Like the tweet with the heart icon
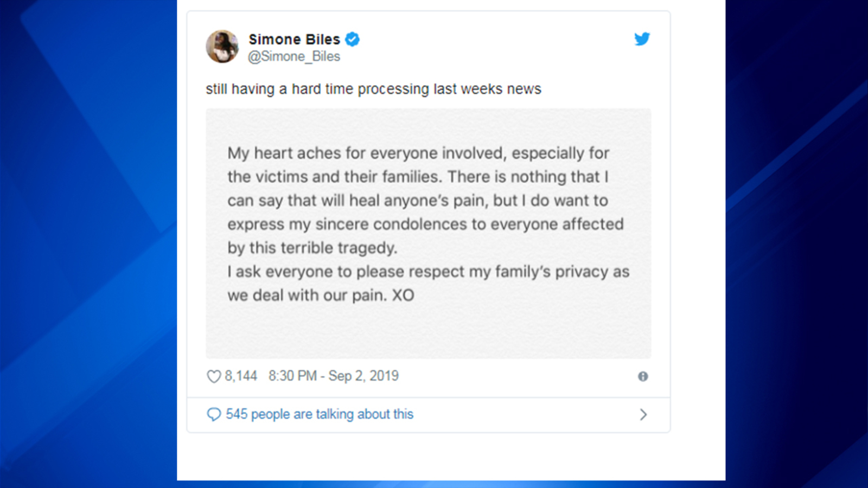 (214, 376)
